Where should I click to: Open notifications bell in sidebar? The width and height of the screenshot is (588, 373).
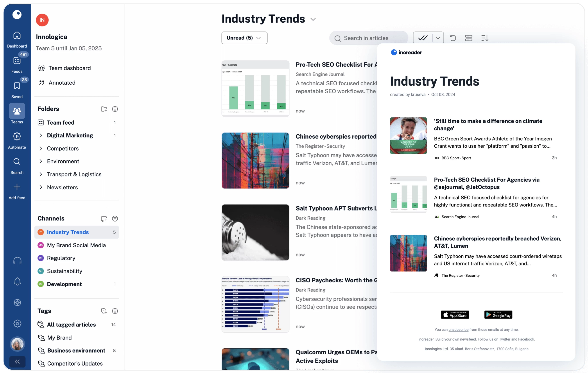17,282
